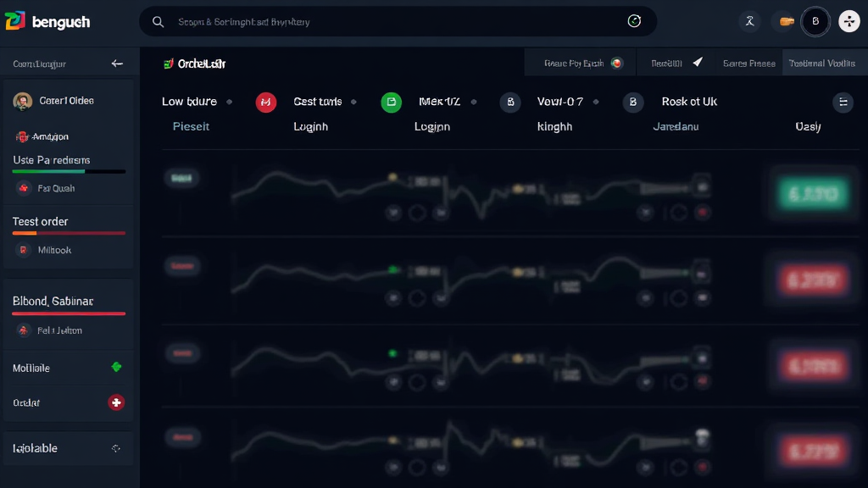Click the search input field

coord(390,22)
